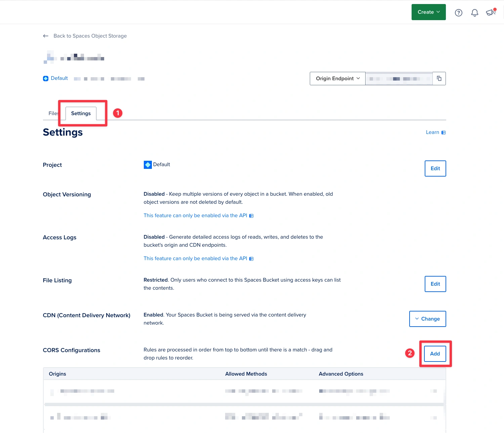Open the Origin Endpoint dropdown
Screen dimensions: 504x433
tap(337, 78)
